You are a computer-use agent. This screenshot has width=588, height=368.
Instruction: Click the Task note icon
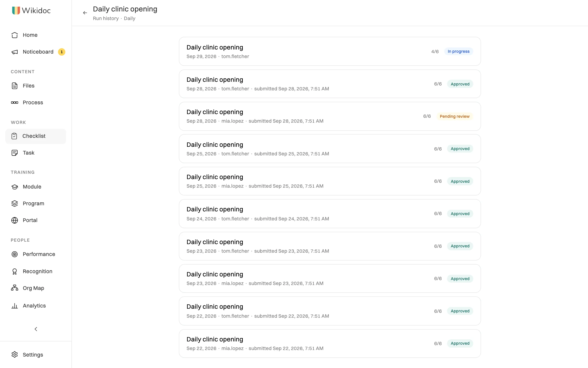pos(14,153)
